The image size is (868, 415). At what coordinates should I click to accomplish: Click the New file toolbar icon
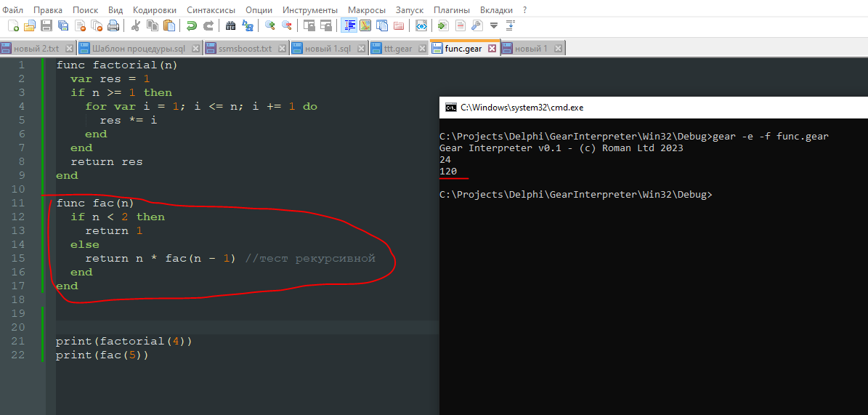pyautogui.click(x=13, y=25)
